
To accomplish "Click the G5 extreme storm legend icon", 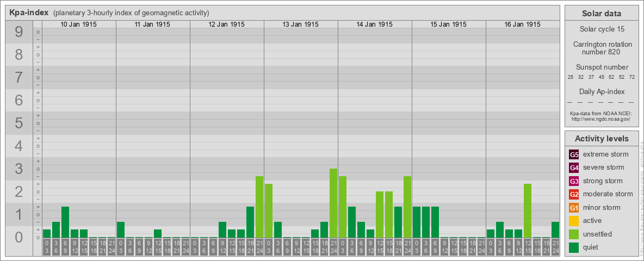I will [x=574, y=154].
